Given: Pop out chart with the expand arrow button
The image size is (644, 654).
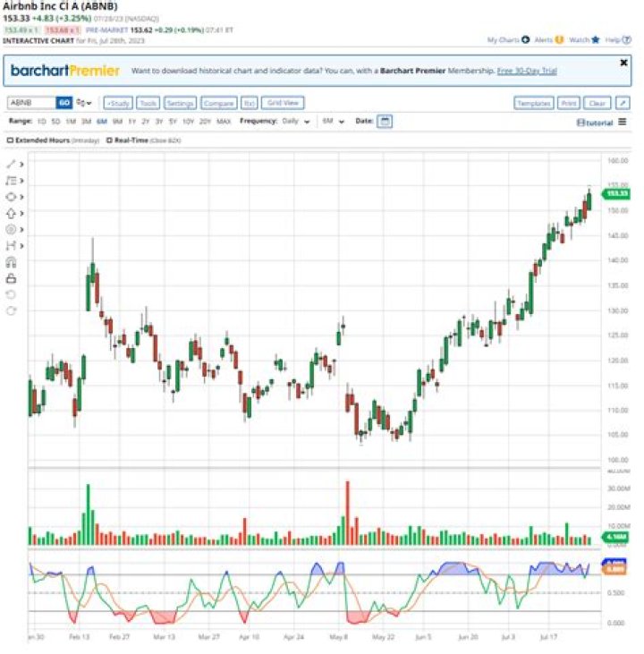Looking at the screenshot, I should [x=623, y=103].
